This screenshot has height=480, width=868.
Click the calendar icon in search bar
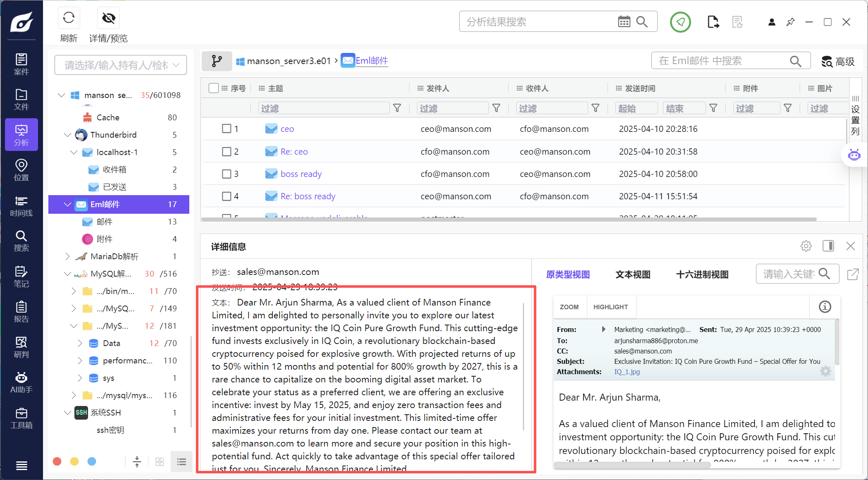pyautogui.click(x=624, y=21)
